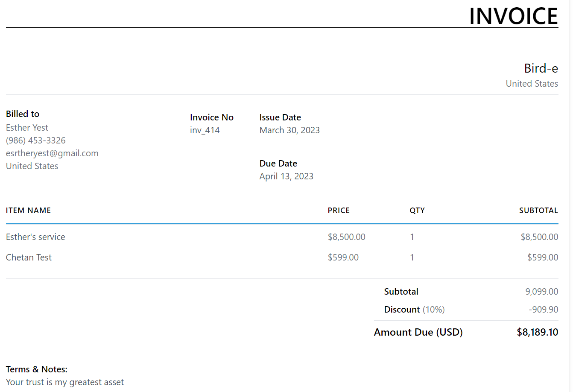Click the 9,099.00 subtotal amount
Image resolution: width=573 pixels, height=392 pixels.
pyautogui.click(x=541, y=292)
